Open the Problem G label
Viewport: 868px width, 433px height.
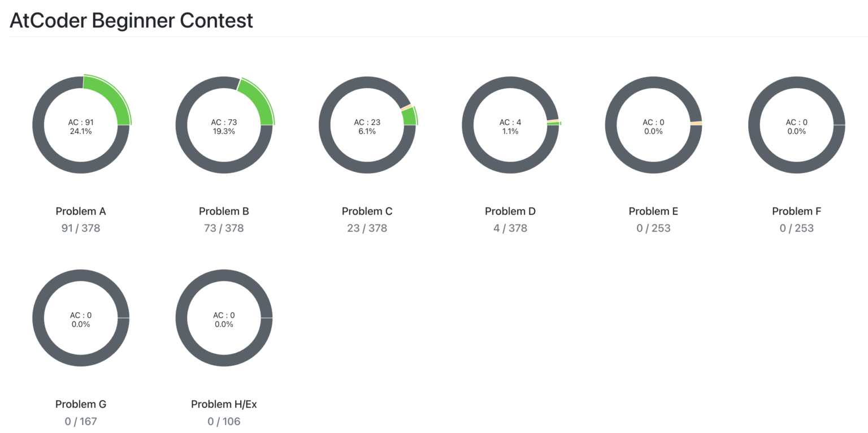click(x=81, y=404)
